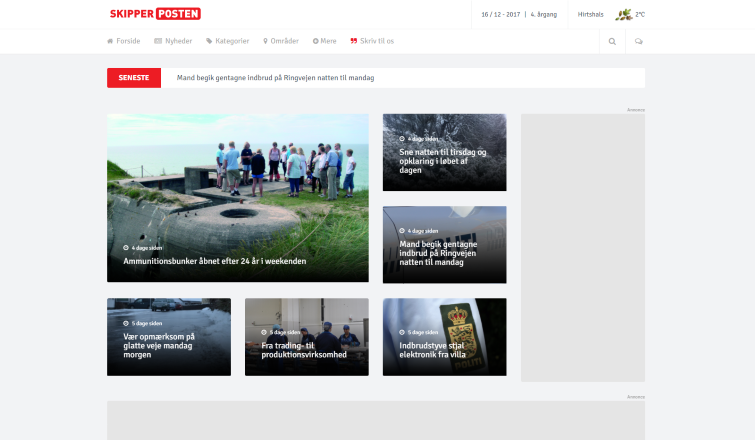The width and height of the screenshot is (755, 440).
Task: Open Vær opmærksom på glatte veje article
Action: 159,346
